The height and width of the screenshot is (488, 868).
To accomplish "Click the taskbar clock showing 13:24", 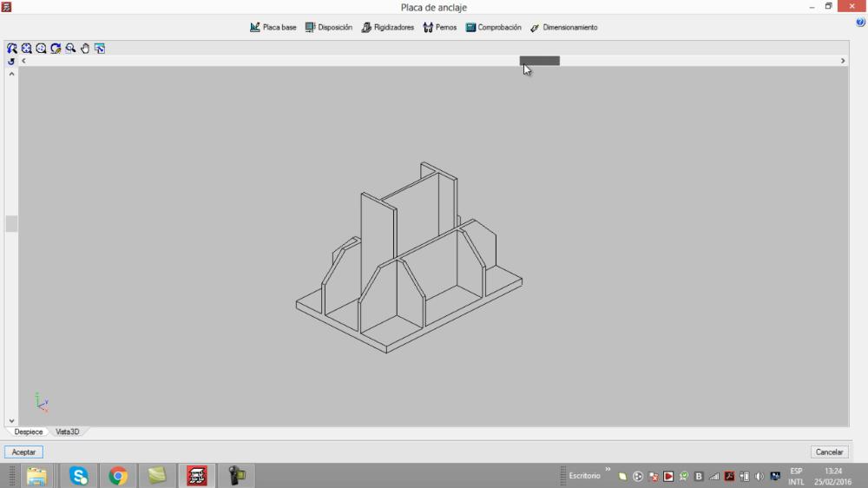I will (832, 477).
